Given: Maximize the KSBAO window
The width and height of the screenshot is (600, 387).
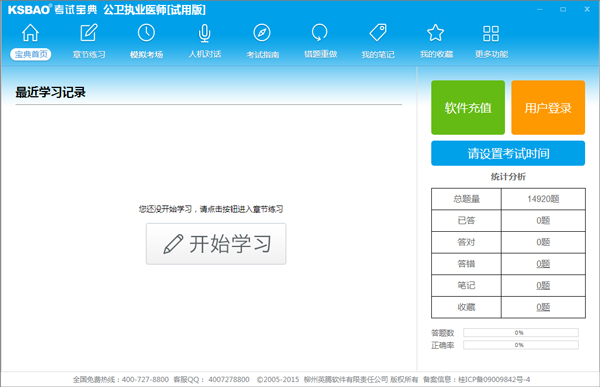Looking at the screenshot, I should [x=563, y=9].
